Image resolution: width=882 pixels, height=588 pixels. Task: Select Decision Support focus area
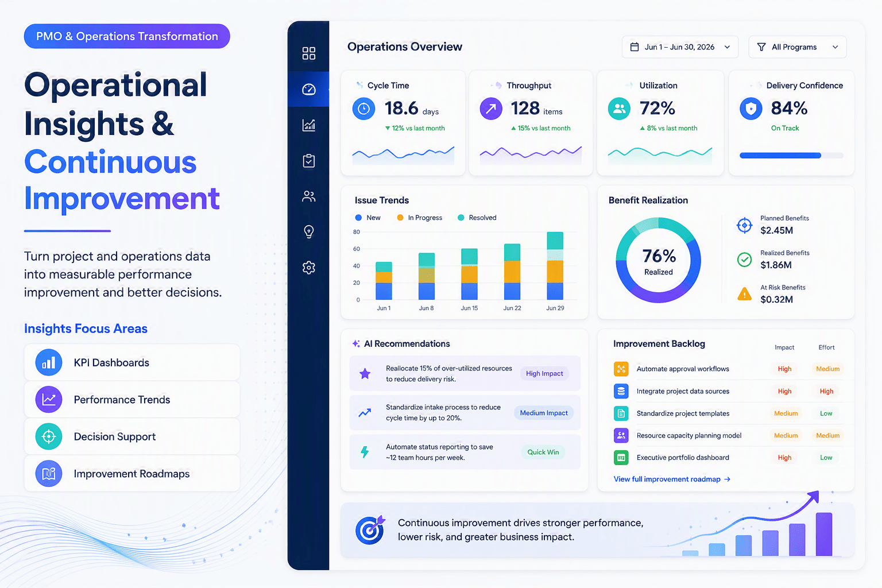pos(132,436)
